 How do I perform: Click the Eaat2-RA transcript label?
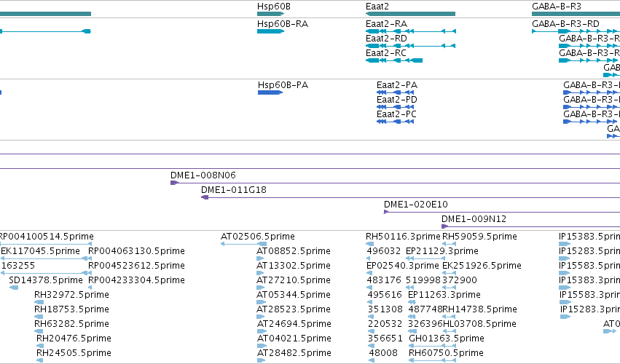(x=386, y=24)
